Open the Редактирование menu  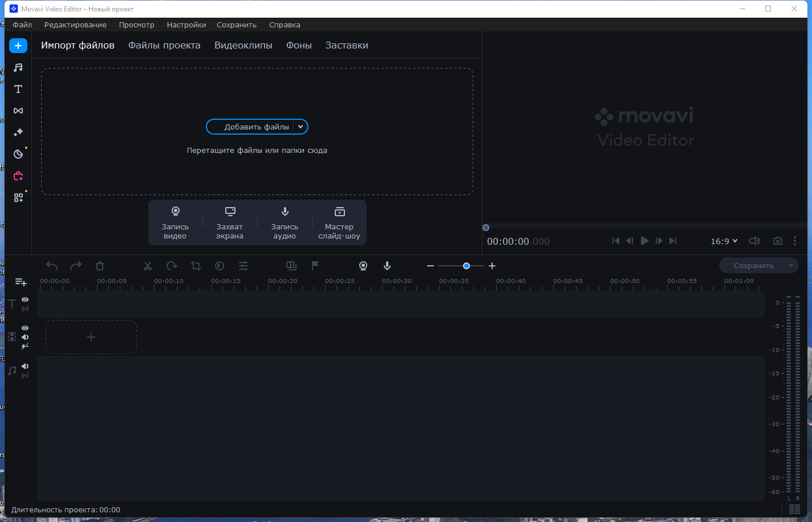point(75,25)
